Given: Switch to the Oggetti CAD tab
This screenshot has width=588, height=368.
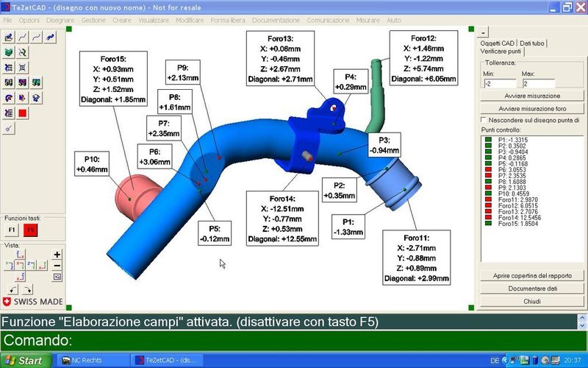Looking at the screenshot, I should tap(497, 43).
